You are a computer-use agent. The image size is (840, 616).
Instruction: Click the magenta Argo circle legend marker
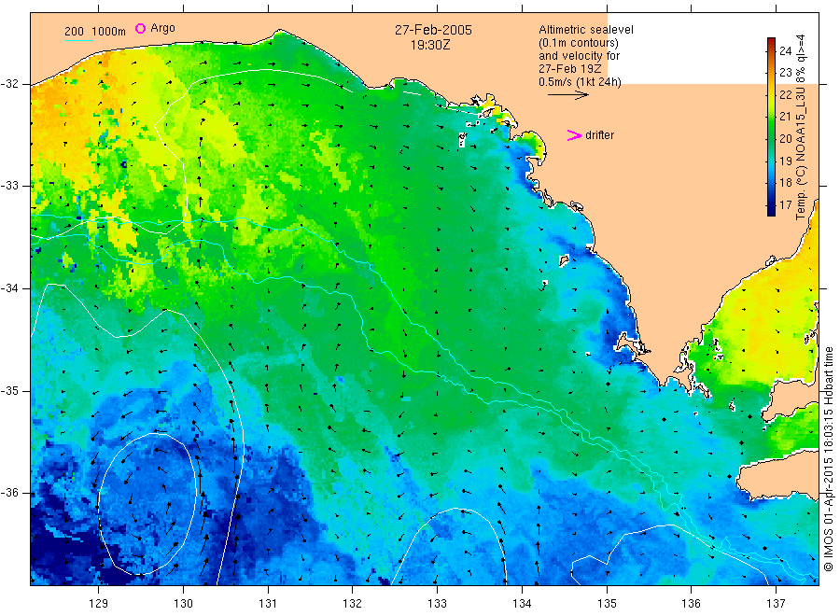[140, 28]
